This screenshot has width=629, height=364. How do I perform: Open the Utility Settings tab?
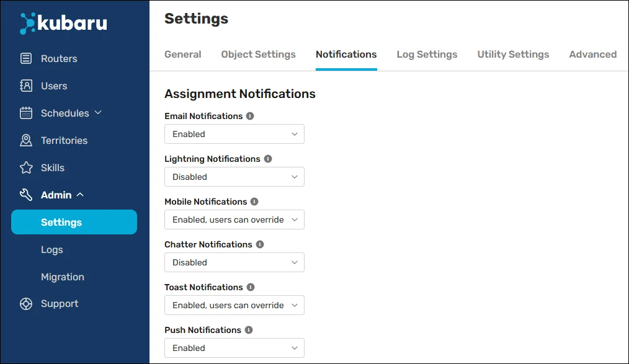pos(513,54)
